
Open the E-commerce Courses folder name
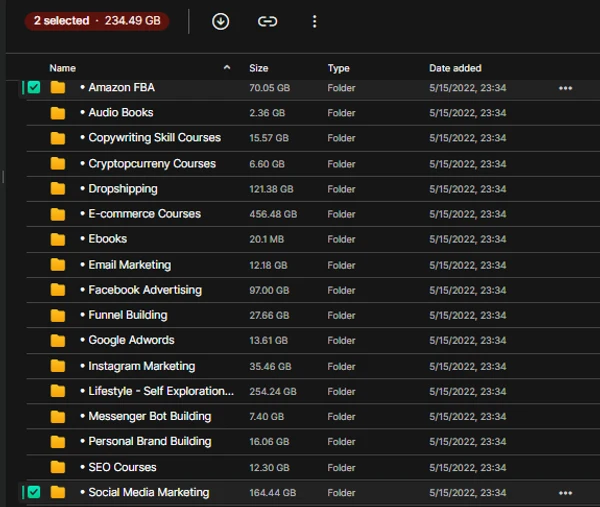(145, 214)
